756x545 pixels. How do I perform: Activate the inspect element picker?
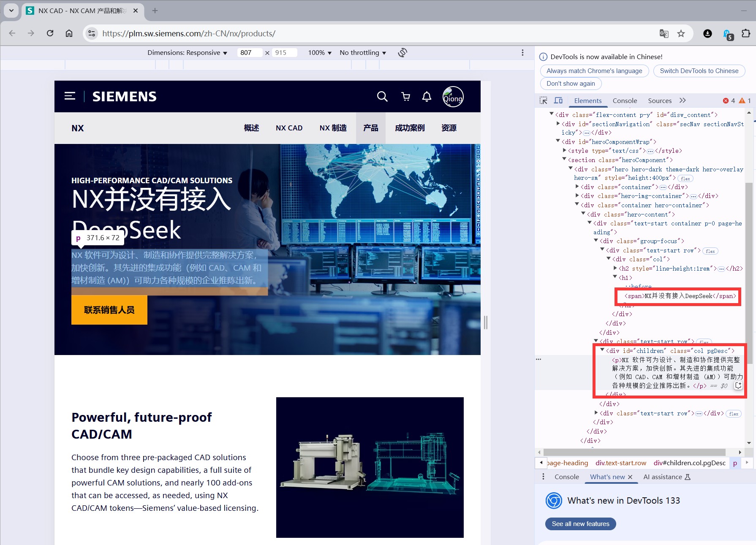pyautogui.click(x=544, y=100)
